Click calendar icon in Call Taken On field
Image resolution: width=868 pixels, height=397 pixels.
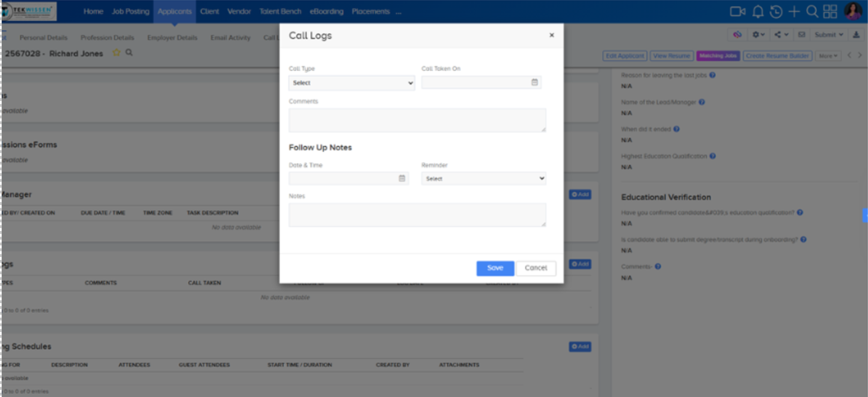point(534,82)
